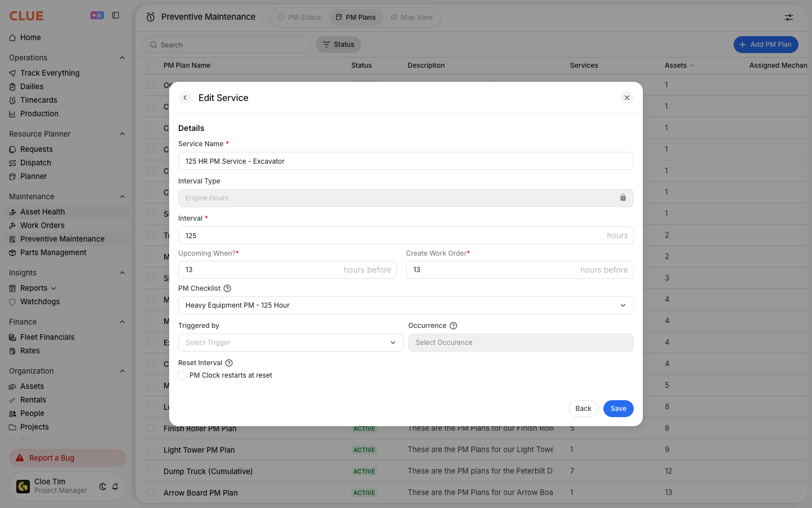The height and width of the screenshot is (508, 812).
Task: Click the back arrow beside Edit Service
Action: tap(185, 98)
